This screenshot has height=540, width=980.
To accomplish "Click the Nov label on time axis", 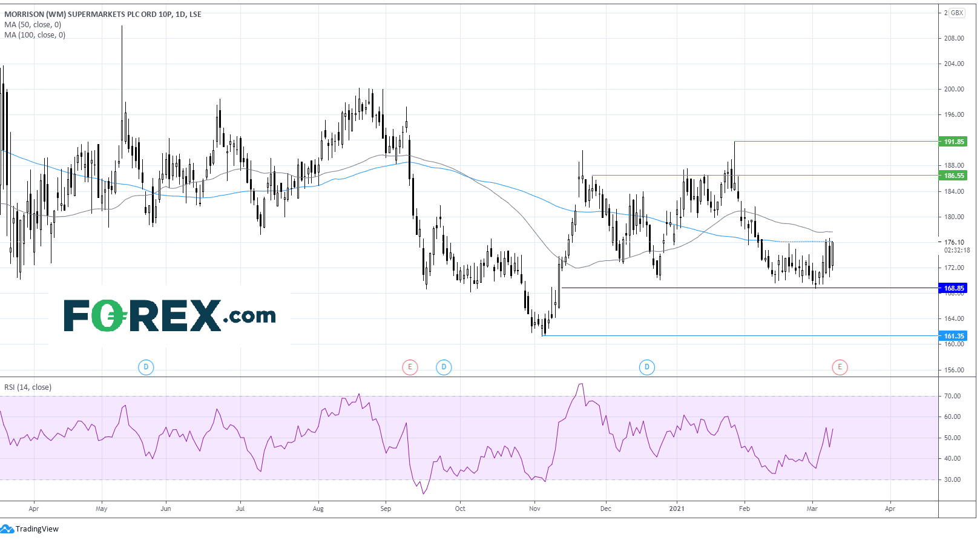I will pos(534,509).
